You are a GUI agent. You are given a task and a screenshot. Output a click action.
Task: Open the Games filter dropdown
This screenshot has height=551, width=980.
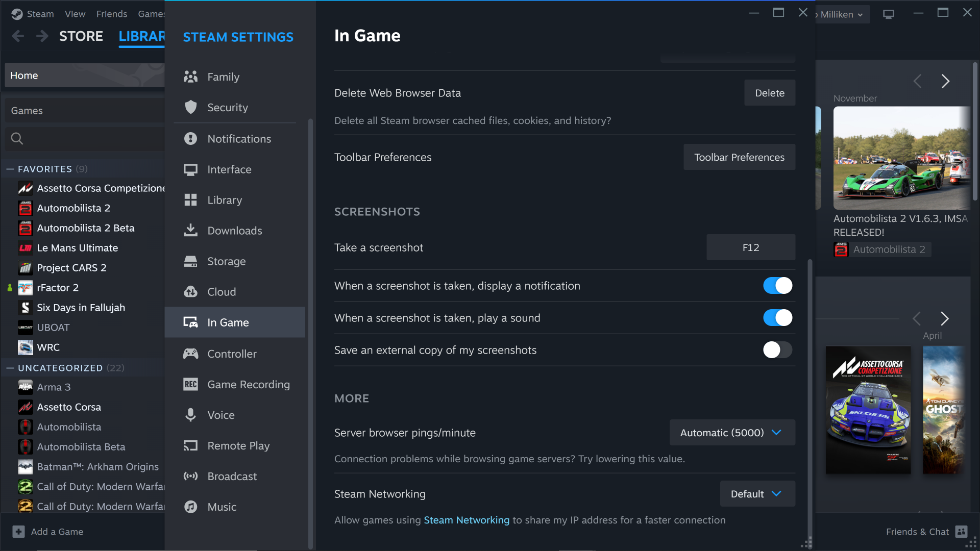(85, 111)
